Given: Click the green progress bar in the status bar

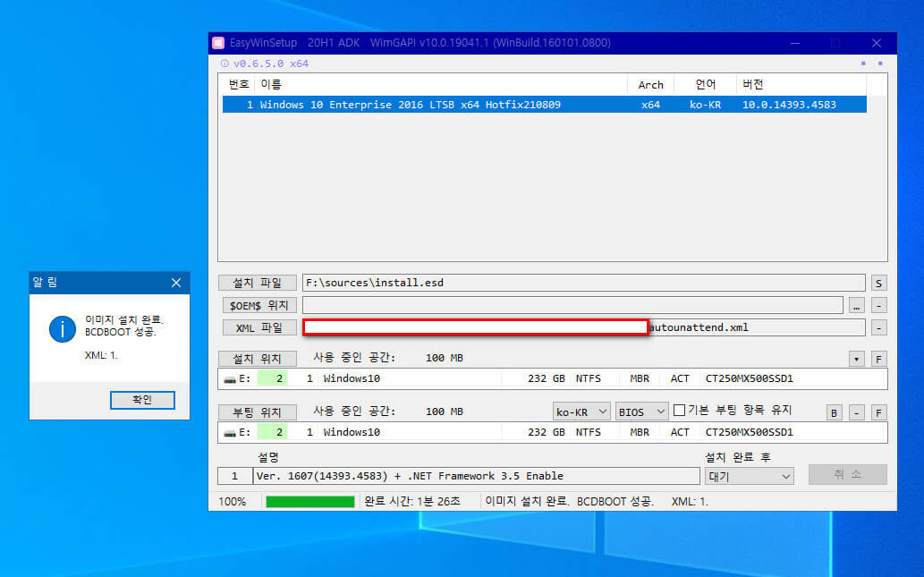Looking at the screenshot, I should pos(310,502).
